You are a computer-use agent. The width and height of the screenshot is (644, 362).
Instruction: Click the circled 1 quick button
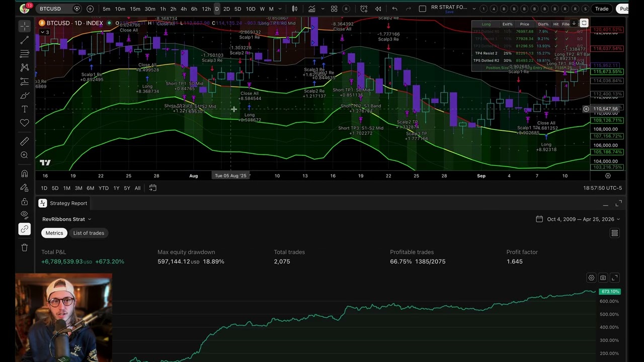coord(484,9)
